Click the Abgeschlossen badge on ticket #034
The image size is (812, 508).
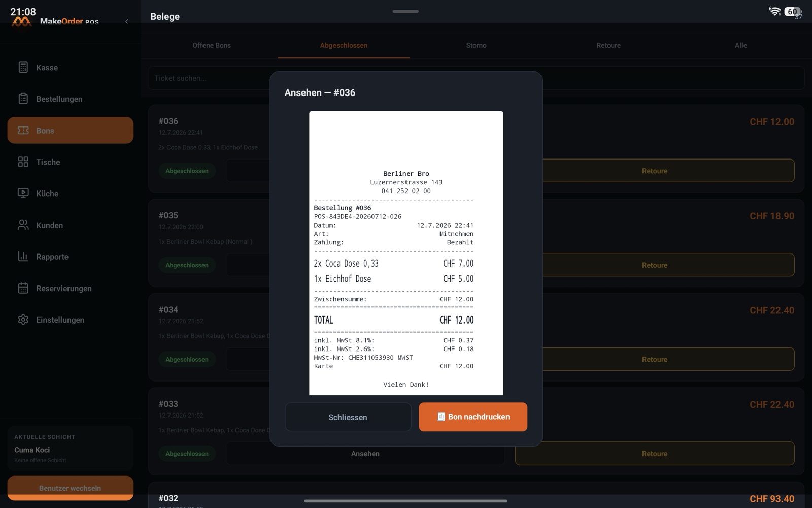click(x=187, y=359)
